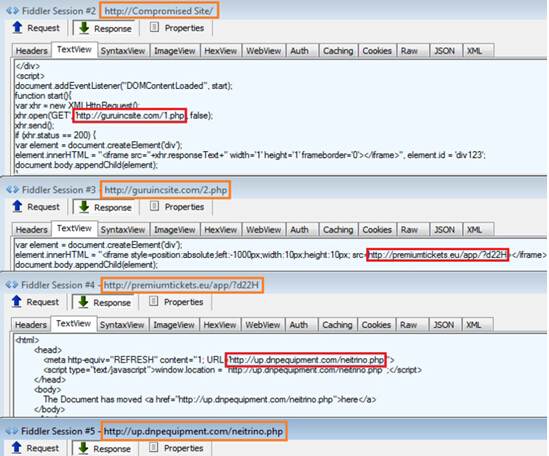The height and width of the screenshot is (456, 549).
Task: Click the meta REFRESH neitrino.php URL
Action: pos(306,360)
